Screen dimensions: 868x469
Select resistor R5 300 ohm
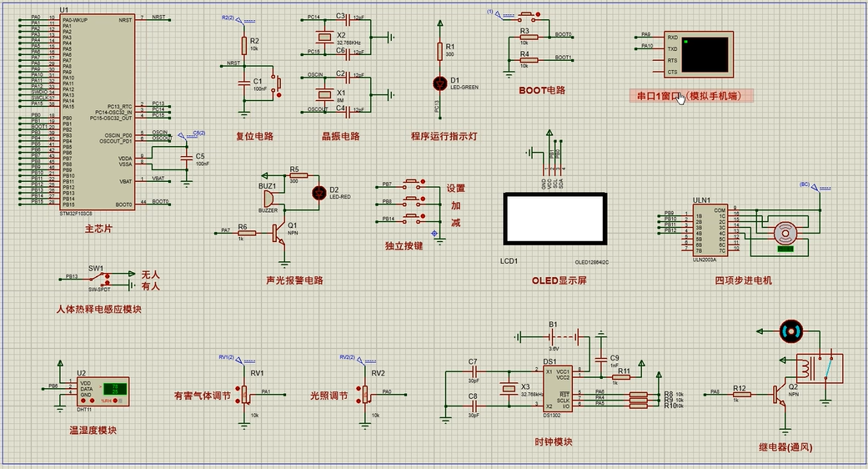299,175
